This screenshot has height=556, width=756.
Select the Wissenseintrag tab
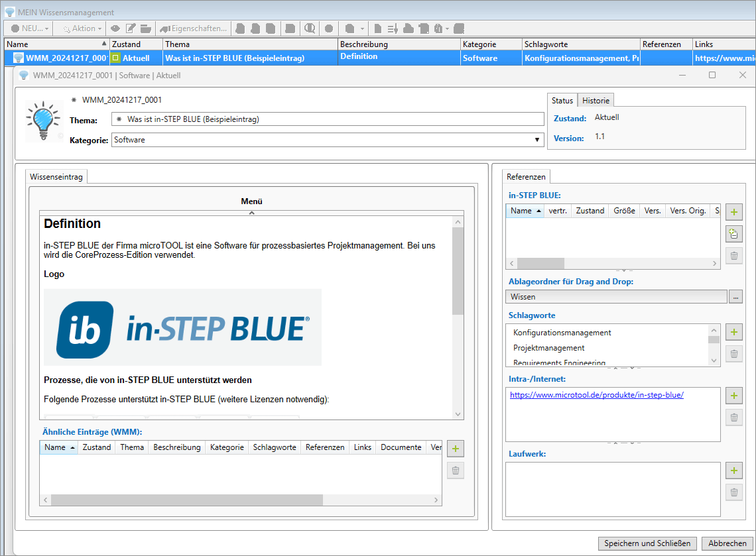click(x=56, y=176)
